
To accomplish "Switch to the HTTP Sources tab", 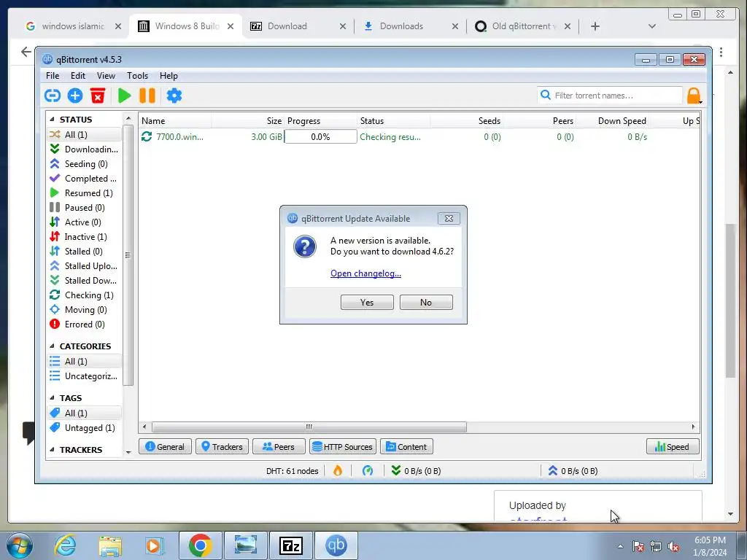I will 343,447.
